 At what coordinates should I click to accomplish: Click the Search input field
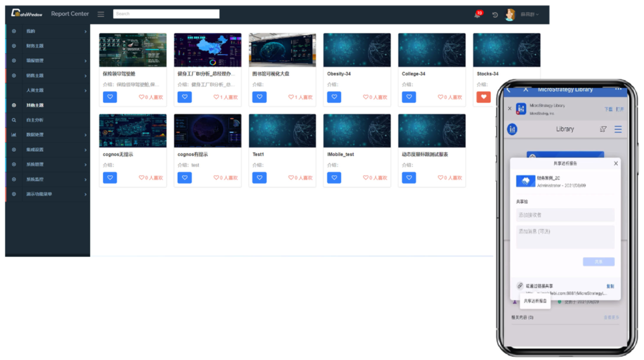tap(166, 14)
